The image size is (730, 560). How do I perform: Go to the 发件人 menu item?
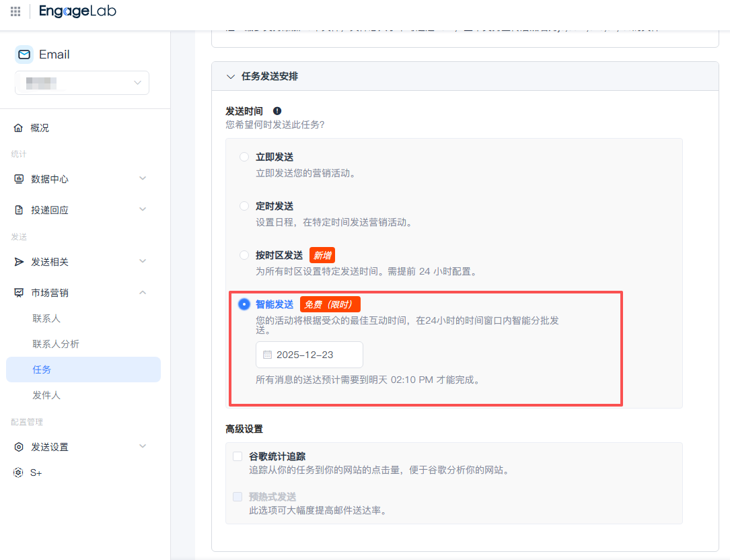tap(46, 395)
